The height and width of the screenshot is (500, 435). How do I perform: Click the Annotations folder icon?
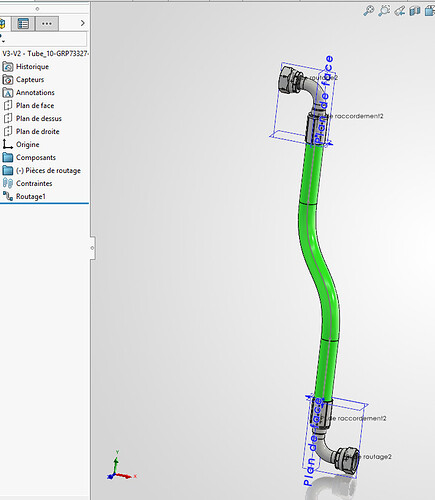point(8,93)
